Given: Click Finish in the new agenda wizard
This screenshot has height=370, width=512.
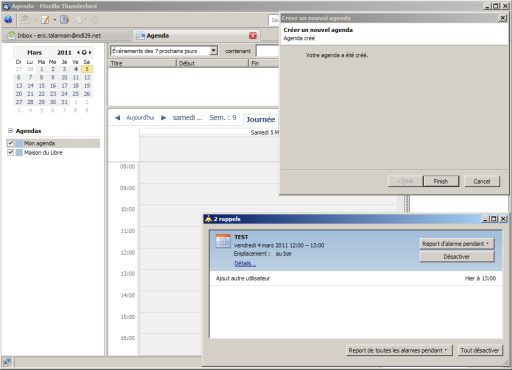Looking at the screenshot, I should (x=441, y=181).
